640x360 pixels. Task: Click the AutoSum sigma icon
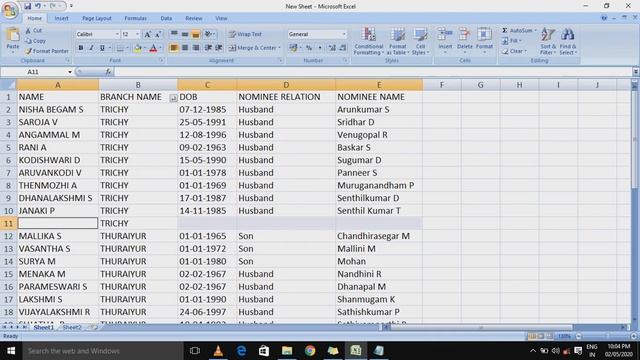point(504,30)
